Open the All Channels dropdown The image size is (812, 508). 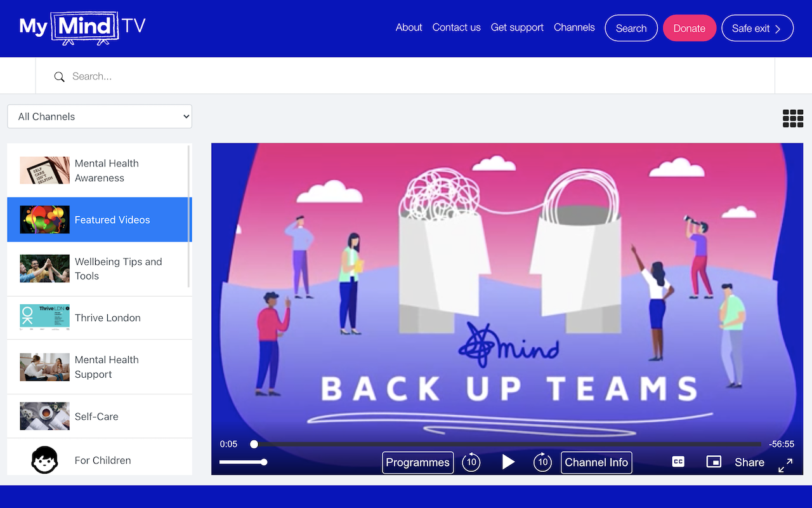click(x=100, y=116)
